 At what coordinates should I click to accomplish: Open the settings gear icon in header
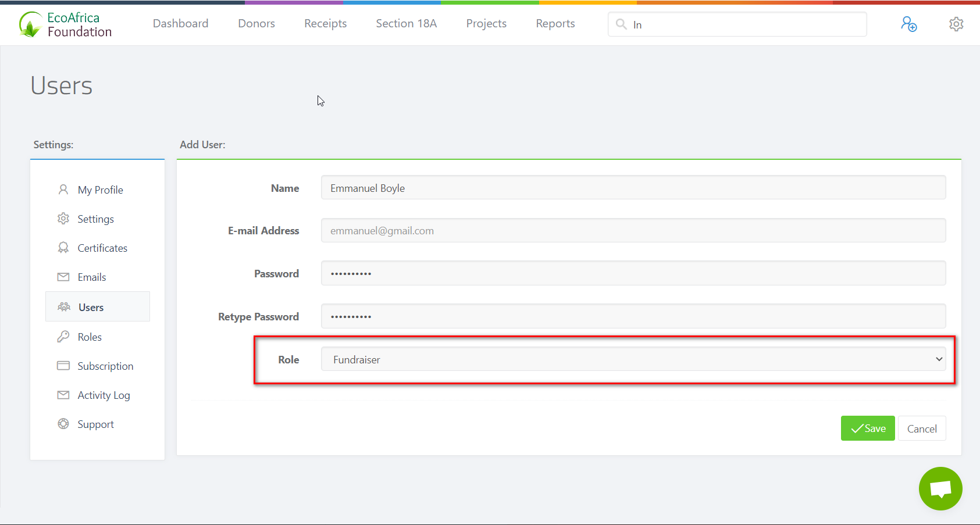(x=956, y=24)
